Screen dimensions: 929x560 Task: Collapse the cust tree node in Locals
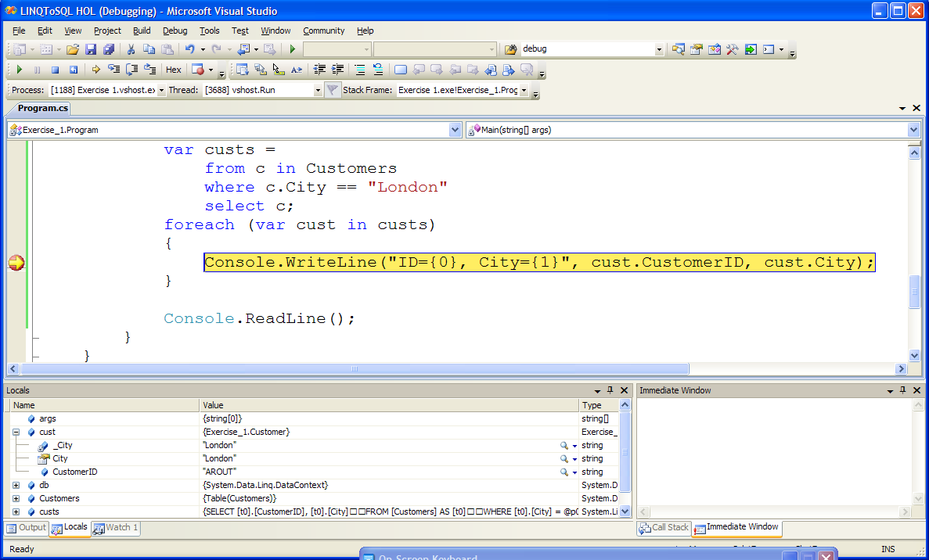coord(16,433)
